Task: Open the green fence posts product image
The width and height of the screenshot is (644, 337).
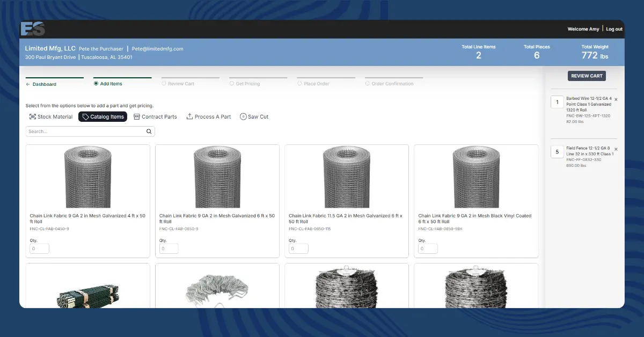Action: 88,297
